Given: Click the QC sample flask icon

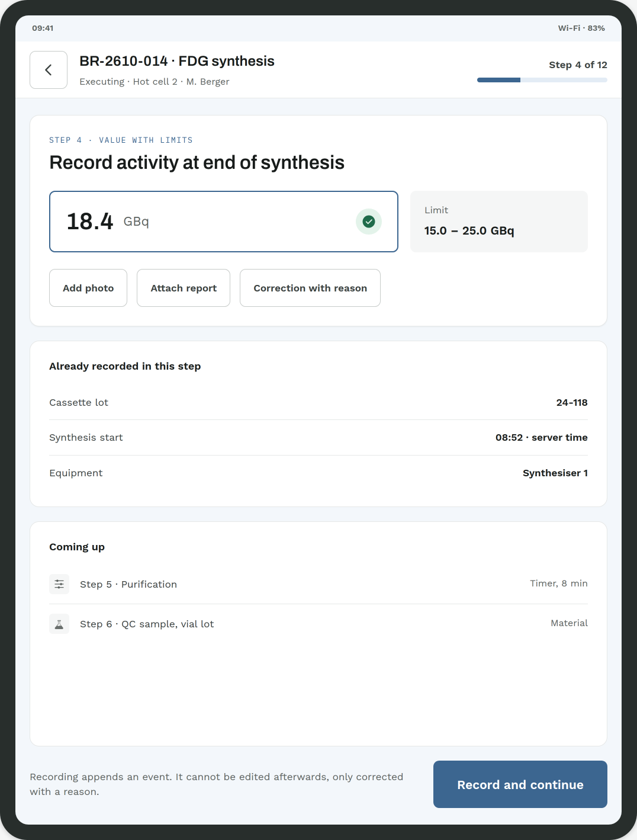Looking at the screenshot, I should click(59, 624).
